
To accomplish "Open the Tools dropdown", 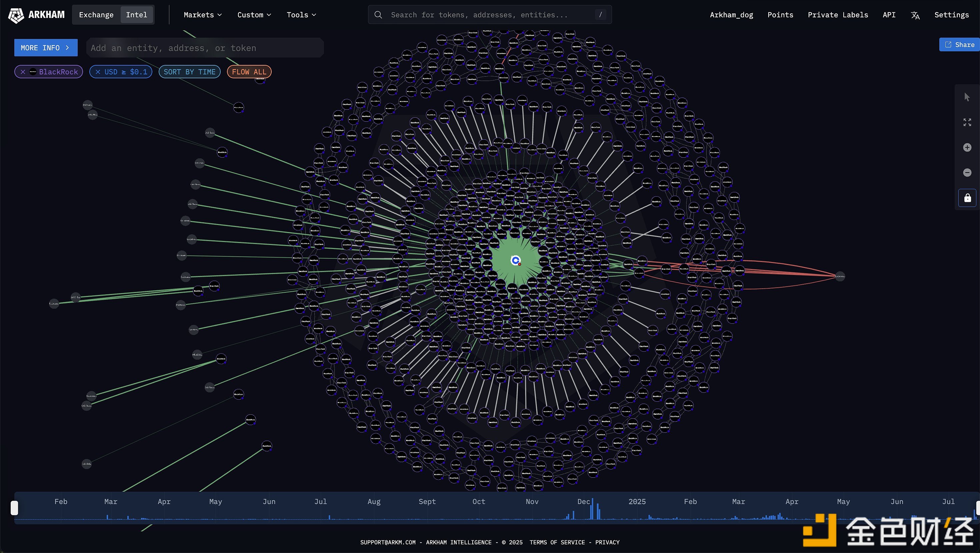I will (x=301, y=15).
